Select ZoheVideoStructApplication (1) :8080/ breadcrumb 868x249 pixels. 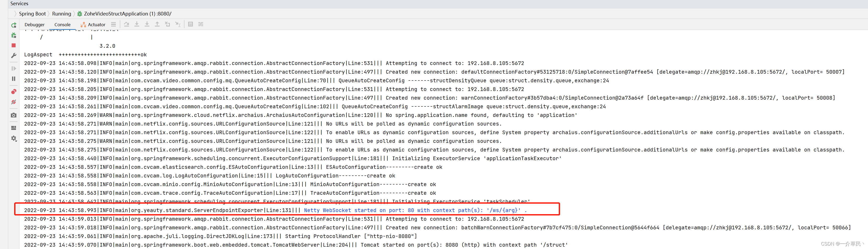[124, 14]
